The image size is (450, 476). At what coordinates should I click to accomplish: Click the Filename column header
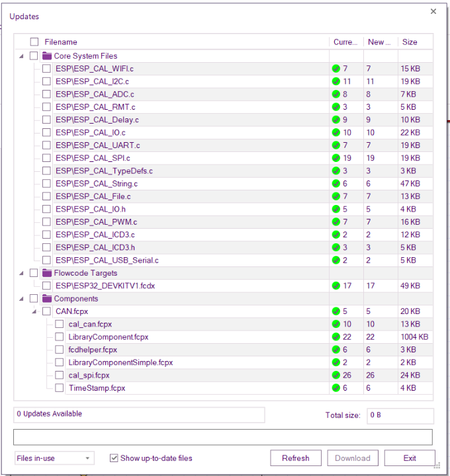[x=61, y=42]
